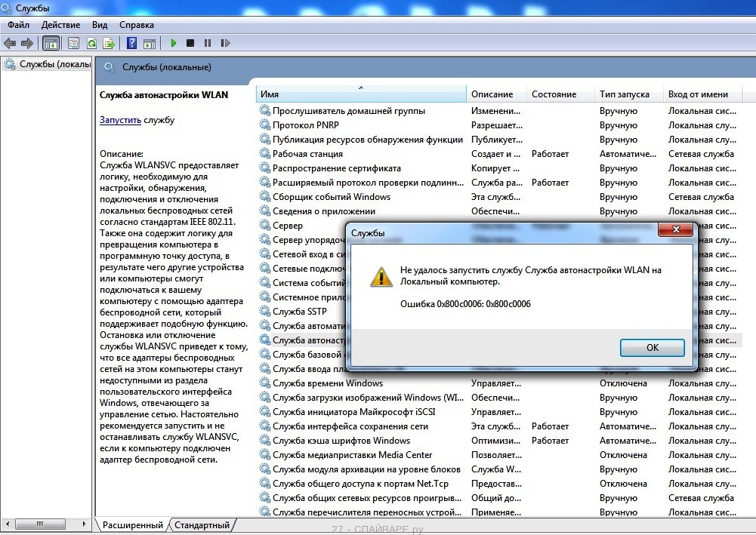This screenshot has height=535, width=756.
Task: Sort by the Тип запуска column header
Action: [625, 94]
